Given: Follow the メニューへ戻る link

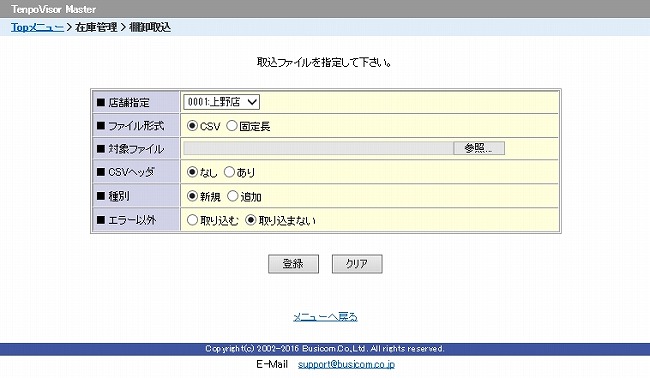Looking at the screenshot, I should pyautogui.click(x=325, y=317).
